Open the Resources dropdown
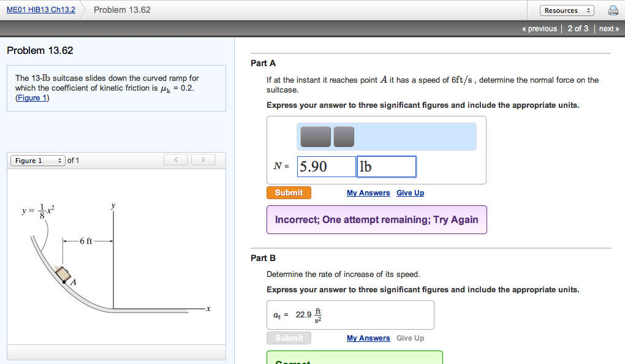625x364 pixels. click(x=566, y=10)
